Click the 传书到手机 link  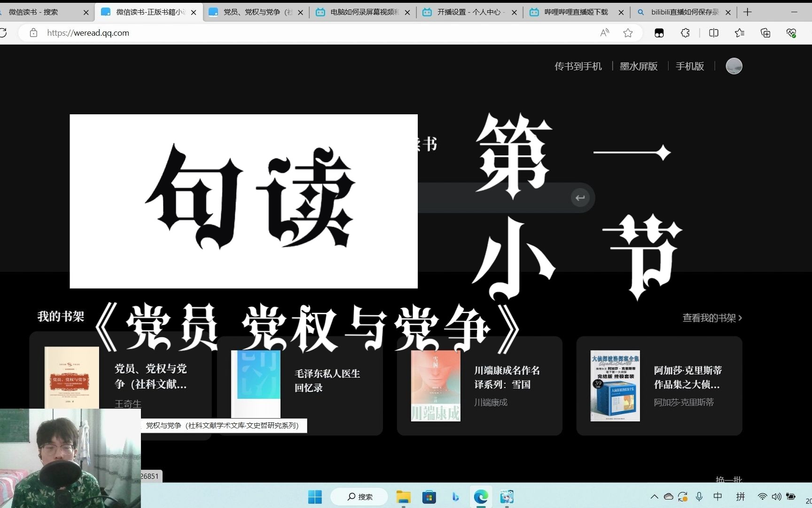[x=578, y=66]
